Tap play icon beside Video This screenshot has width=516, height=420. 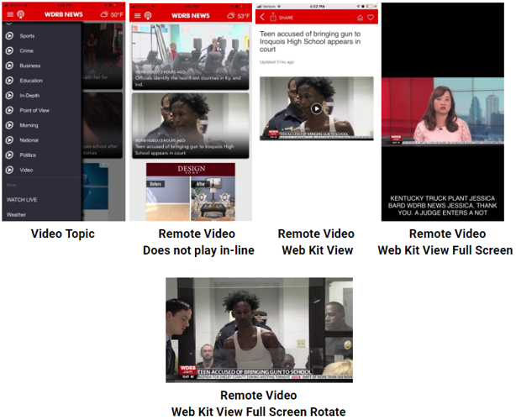[x=9, y=170]
